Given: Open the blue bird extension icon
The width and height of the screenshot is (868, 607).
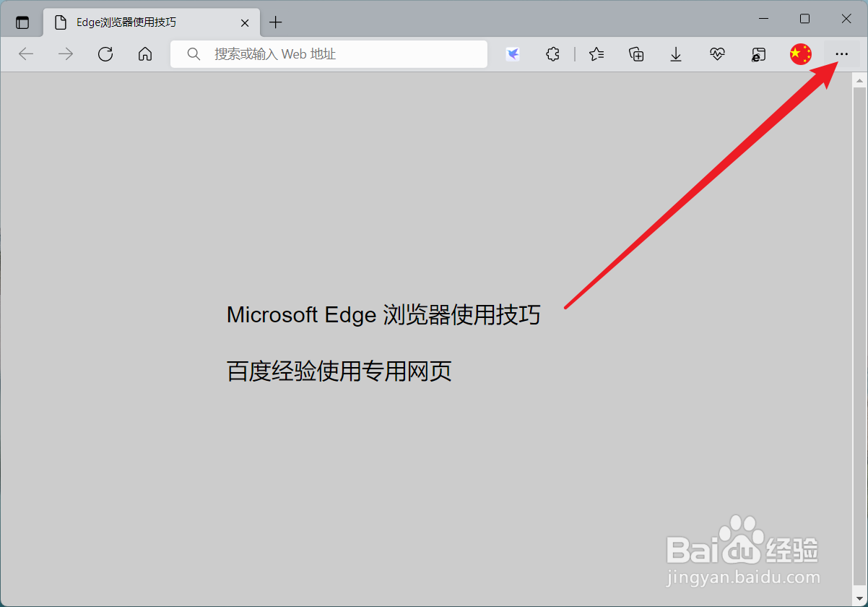Looking at the screenshot, I should tap(513, 54).
